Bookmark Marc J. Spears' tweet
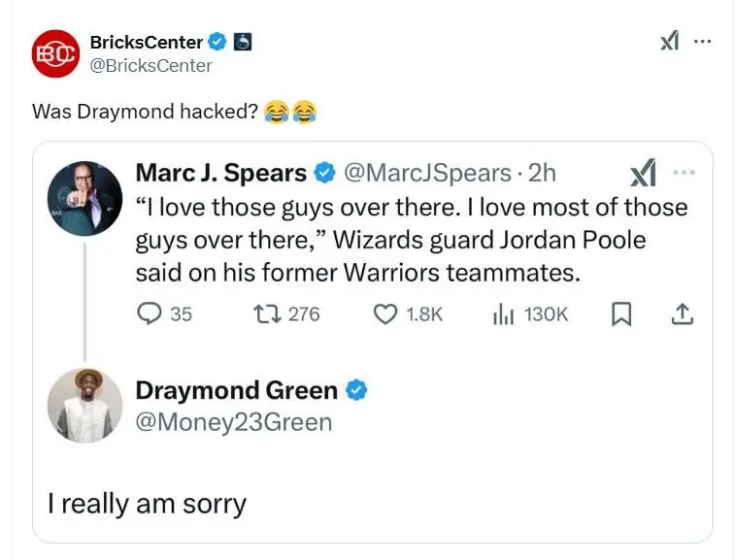The width and height of the screenshot is (735, 560). tap(623, 313)
